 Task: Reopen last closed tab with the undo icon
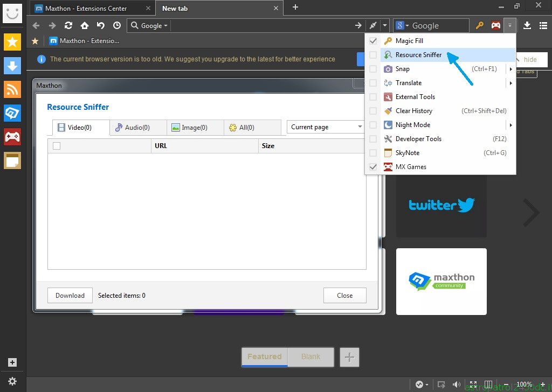pos(101,25)
